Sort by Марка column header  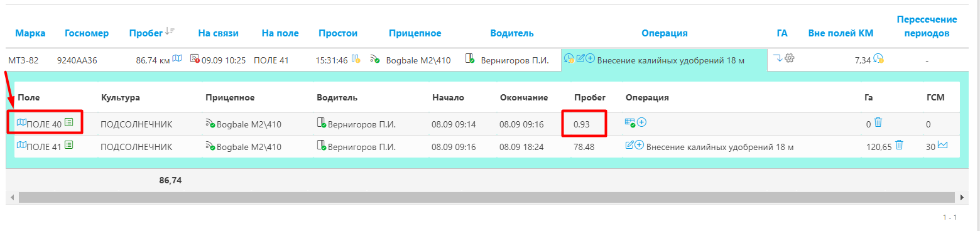tap(31, 33)
